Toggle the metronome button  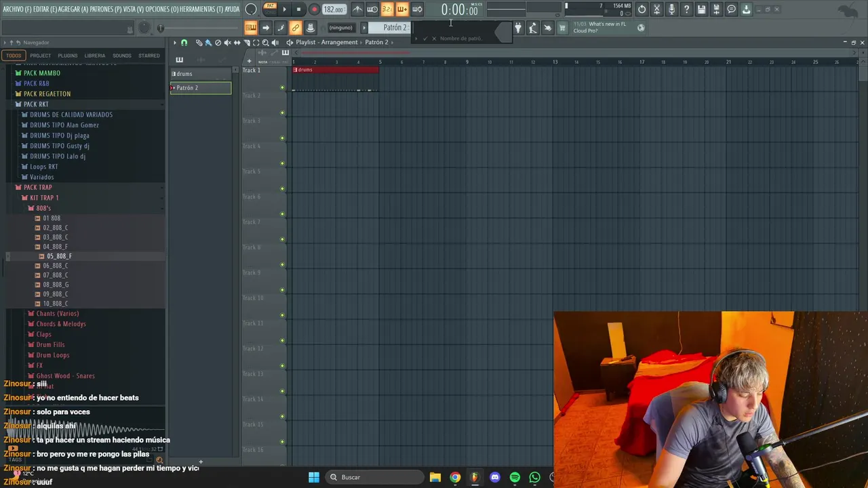tap(357, 9)
